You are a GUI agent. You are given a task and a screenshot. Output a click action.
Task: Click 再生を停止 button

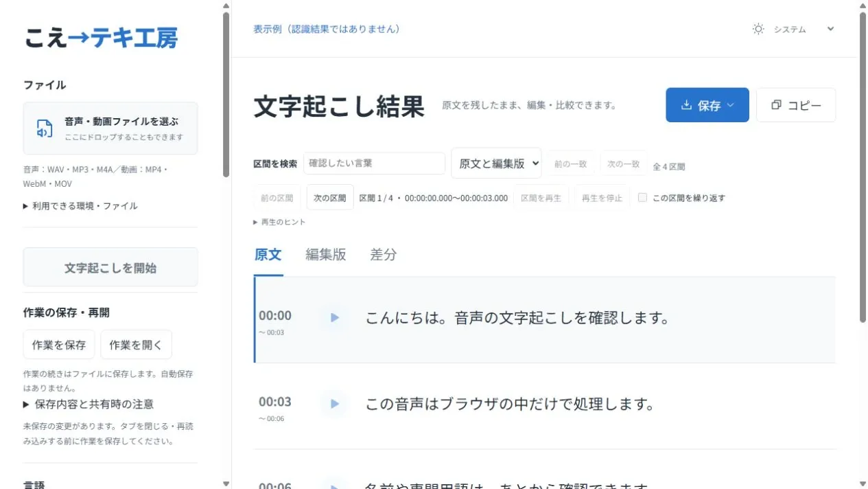[602, 197]
